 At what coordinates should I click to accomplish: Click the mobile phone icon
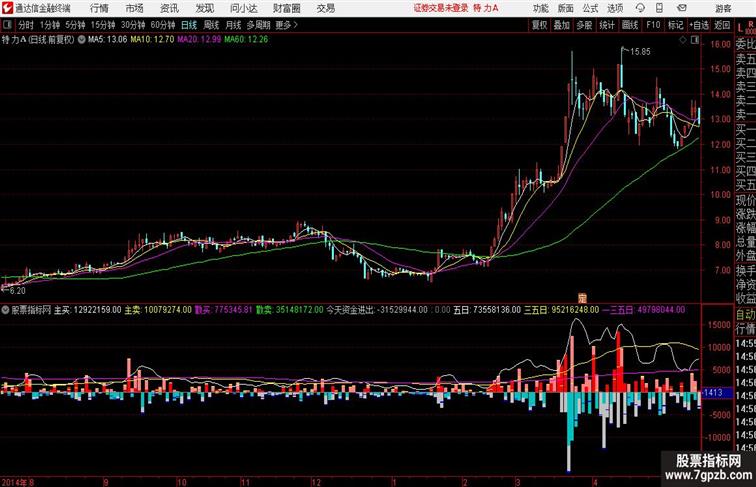point(659,8)
